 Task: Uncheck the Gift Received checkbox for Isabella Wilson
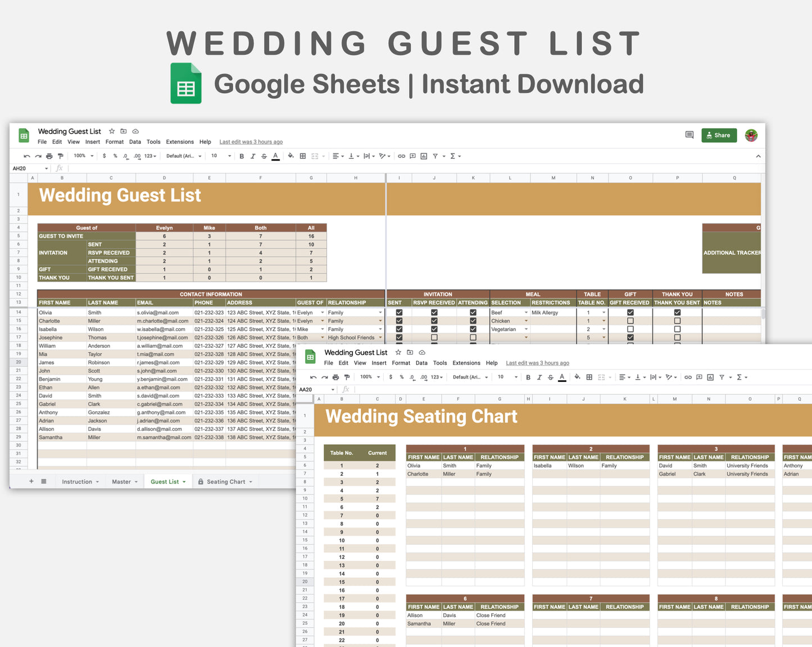[629, 329]
